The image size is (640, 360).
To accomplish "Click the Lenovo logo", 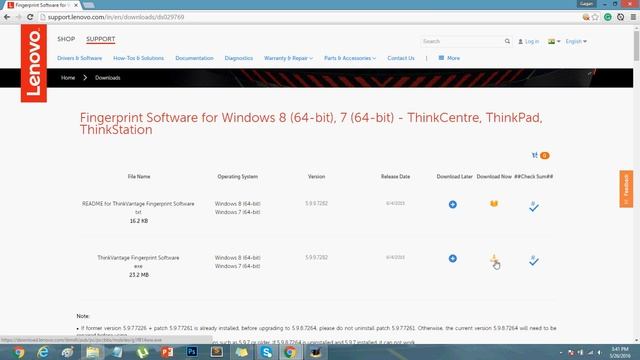I will [x=34, y=63].
